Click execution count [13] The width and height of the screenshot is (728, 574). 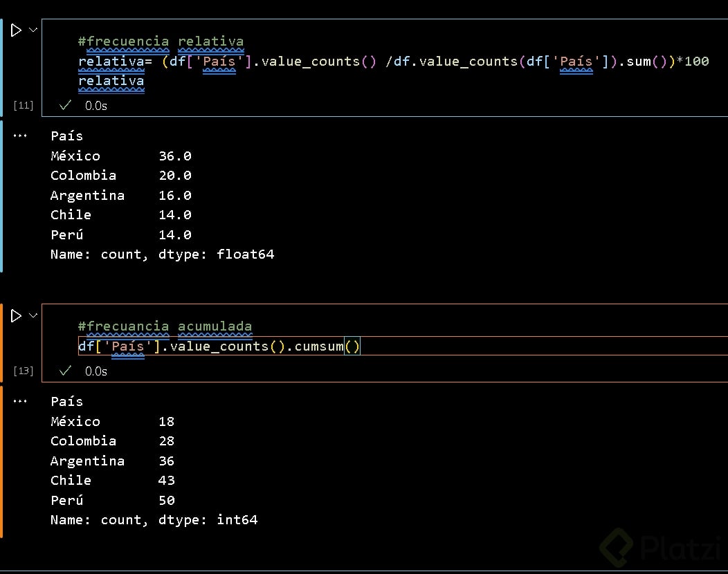pyautogui.click(x=24, y=371)
